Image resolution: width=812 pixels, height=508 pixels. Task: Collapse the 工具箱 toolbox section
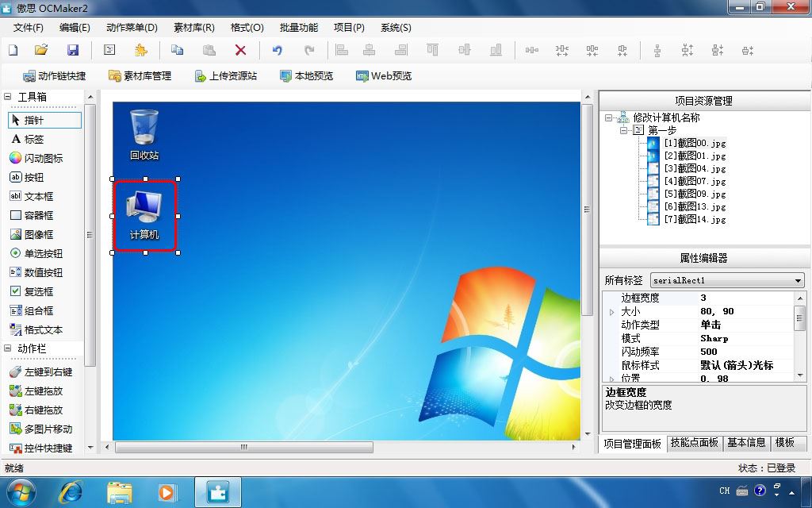coord(8,96)
